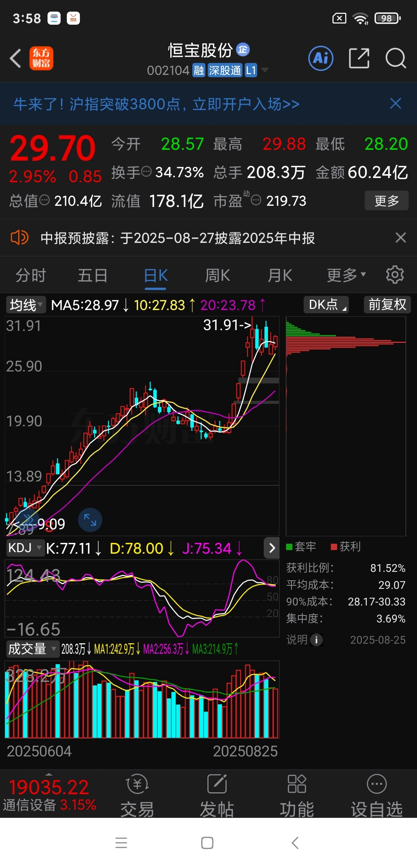
Task: Tap the green 套牢 legend
Action: pos(301,546)
